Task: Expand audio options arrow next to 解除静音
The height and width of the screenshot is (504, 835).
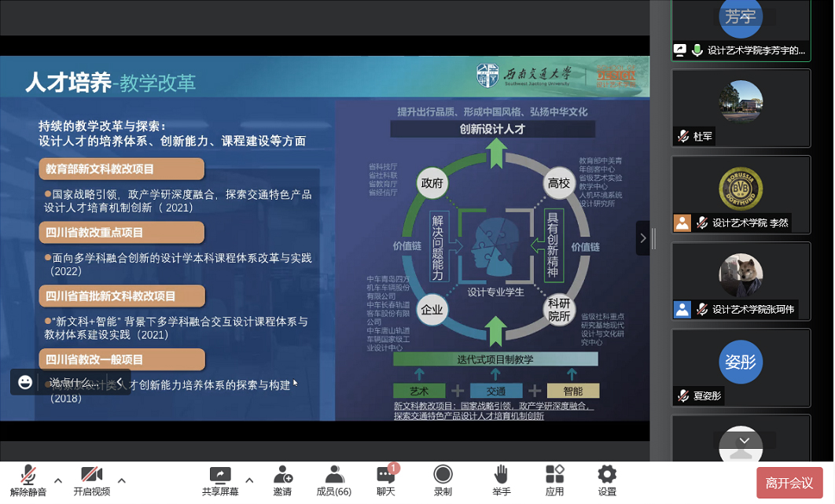Action: pos(58,480)
